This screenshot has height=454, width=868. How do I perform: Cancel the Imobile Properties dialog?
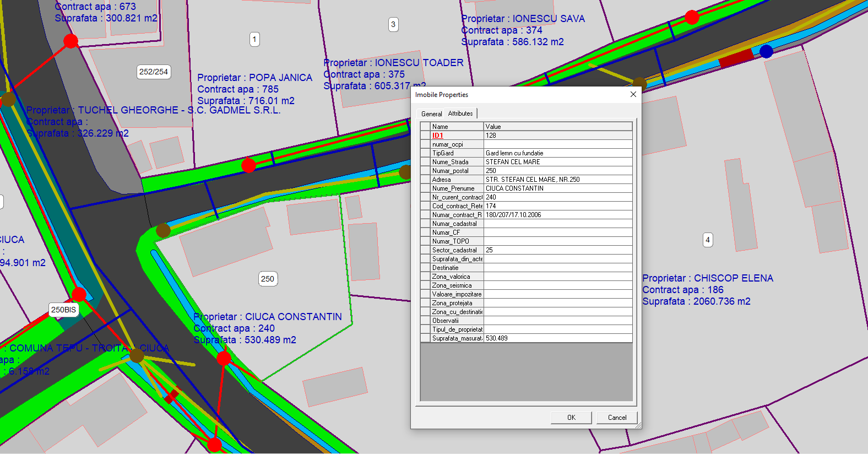tap(616, 418)
